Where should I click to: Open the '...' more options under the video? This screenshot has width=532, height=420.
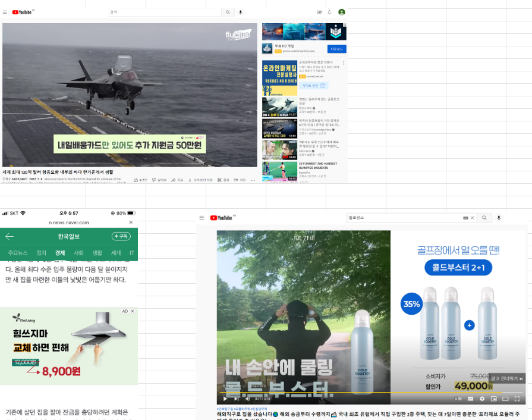tap(253, 180)
